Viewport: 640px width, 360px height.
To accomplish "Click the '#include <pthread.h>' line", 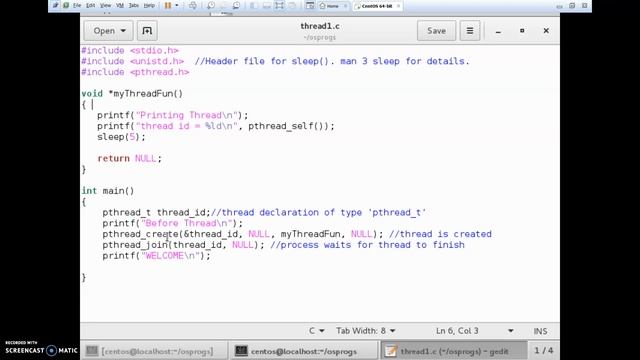I will 135,72.
